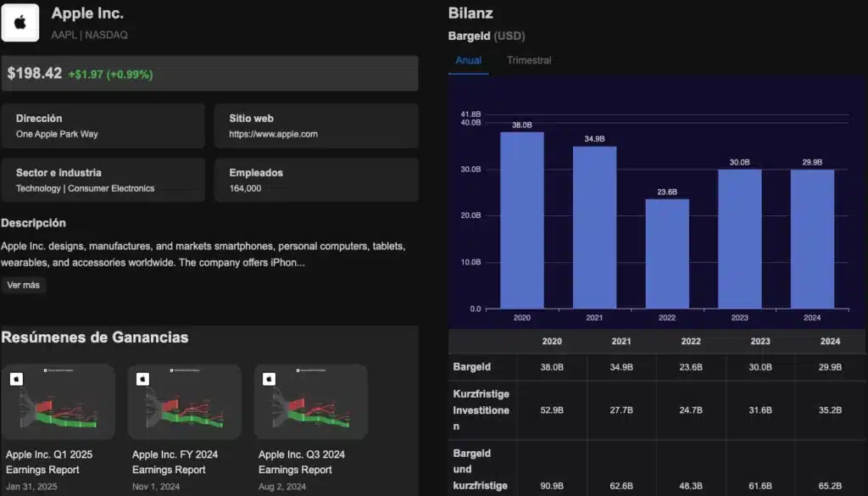Open the Q1 2025 earnings Sankey thumbnail
This screenshot has height=496, width=868.
click(58, 402)
